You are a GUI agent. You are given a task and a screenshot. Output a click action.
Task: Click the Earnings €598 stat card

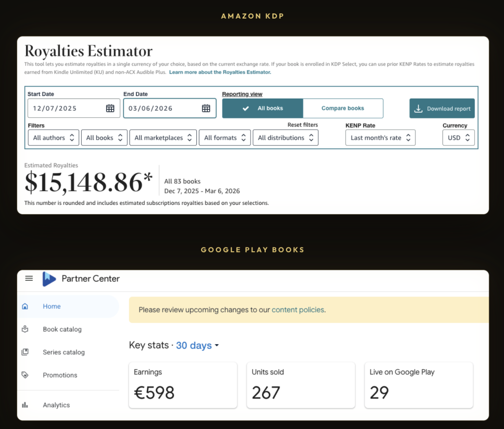coord(183,385)
